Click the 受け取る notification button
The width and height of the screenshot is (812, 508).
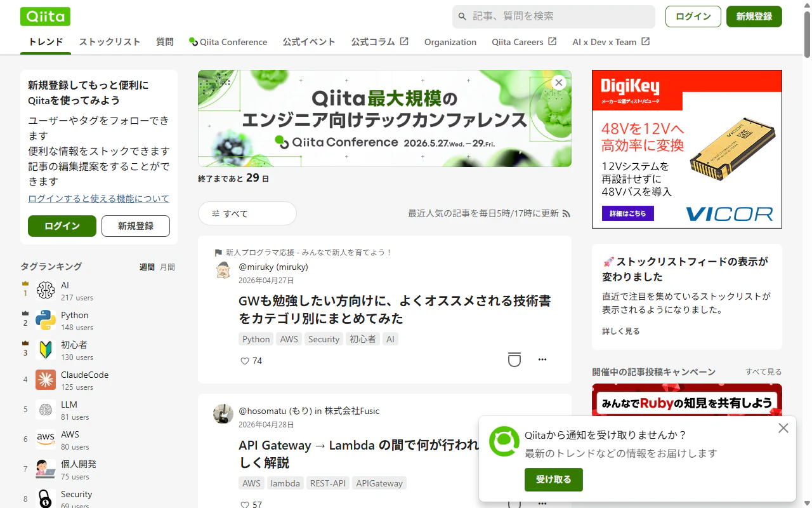(x=554, y=479)
